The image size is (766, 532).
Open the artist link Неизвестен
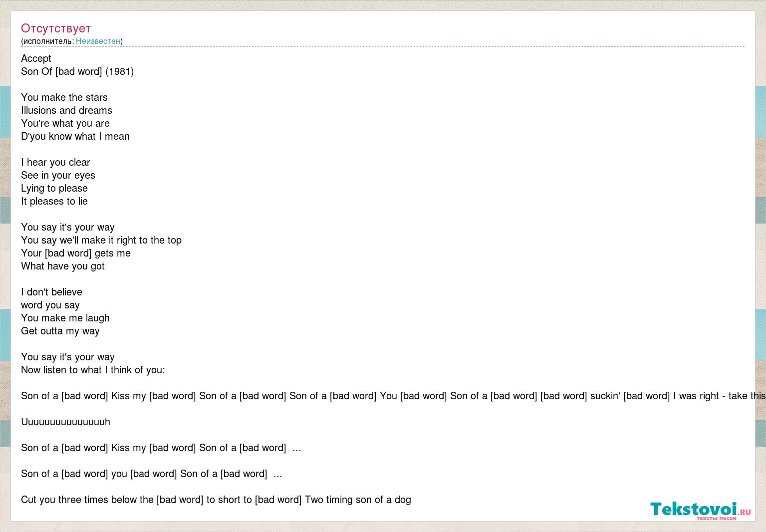98,41
